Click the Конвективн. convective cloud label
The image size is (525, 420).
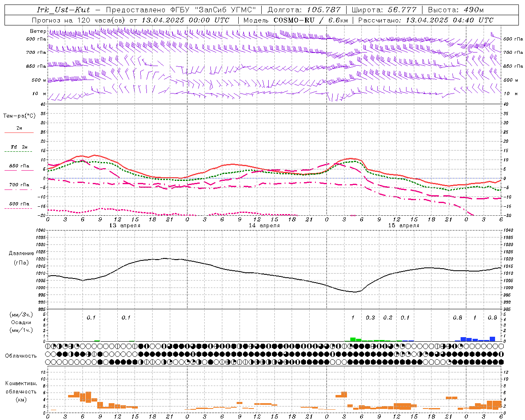tap(21, 383)
